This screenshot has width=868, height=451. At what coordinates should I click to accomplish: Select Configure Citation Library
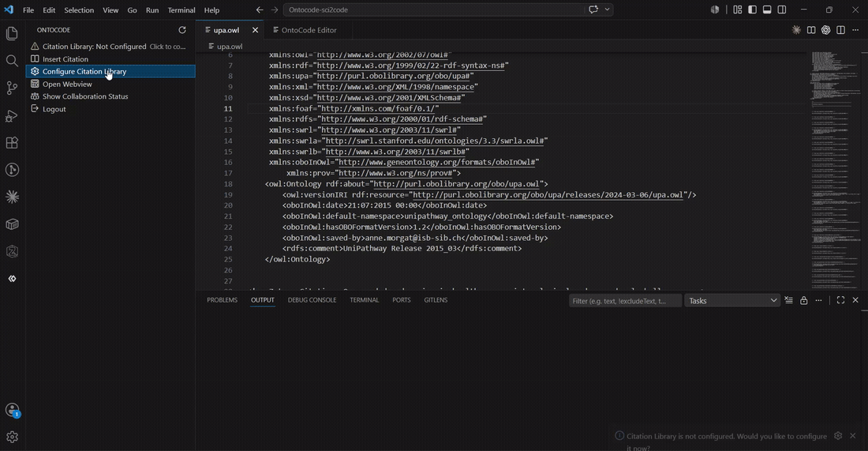(110, 71)
